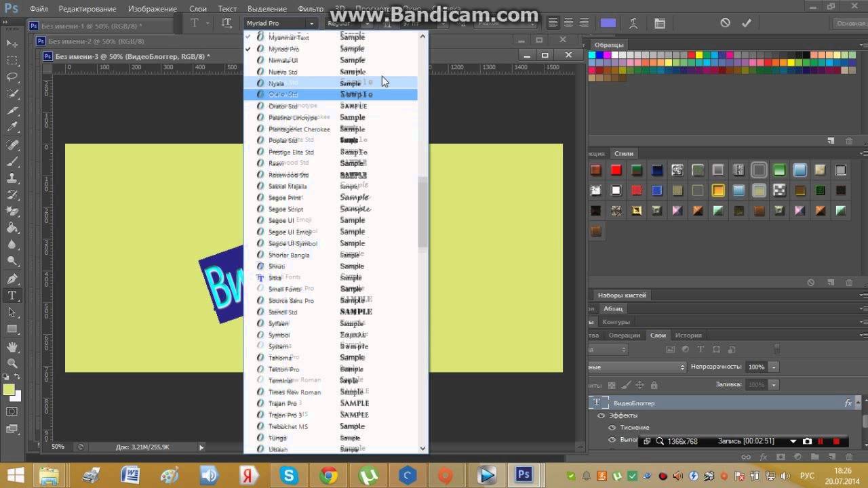Choose the Tahoma font

[x=330, y=357]
